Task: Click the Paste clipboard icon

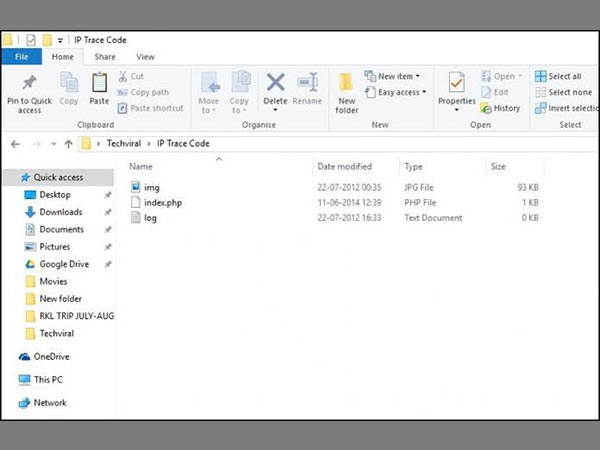Action: [99, 82]
